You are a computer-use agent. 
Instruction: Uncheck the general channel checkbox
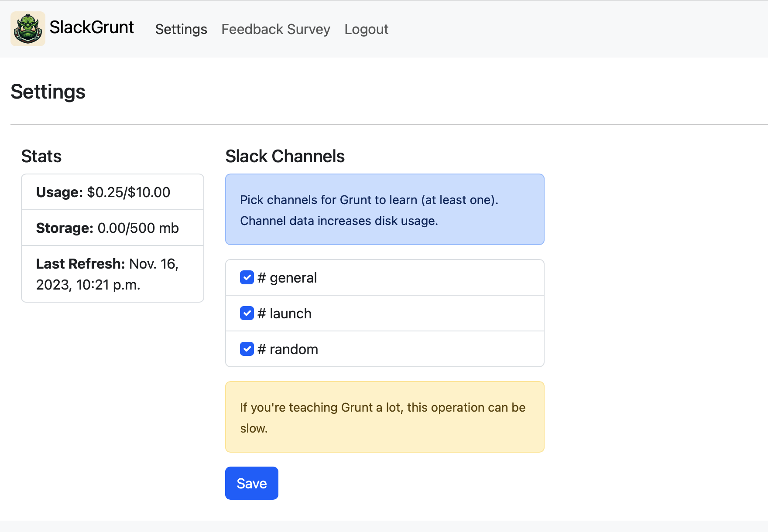pos(247,277)
